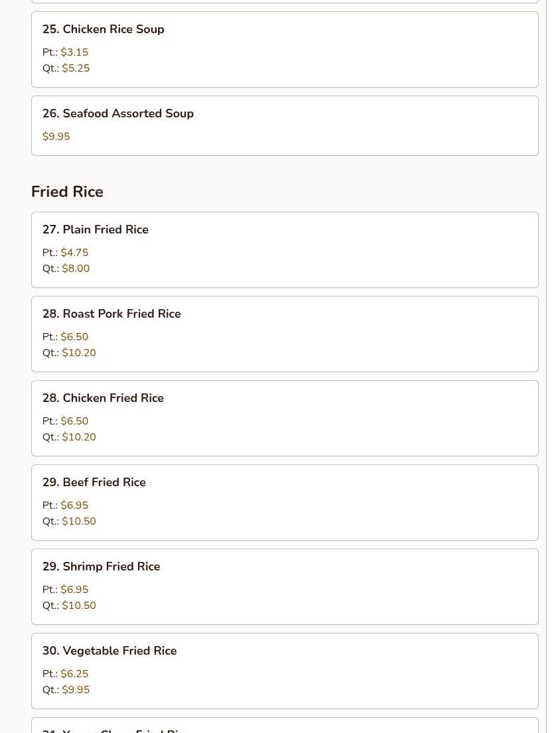560x733 pixels.
Task: Open the Plain Fried Rice item
Action: point(95,230)
